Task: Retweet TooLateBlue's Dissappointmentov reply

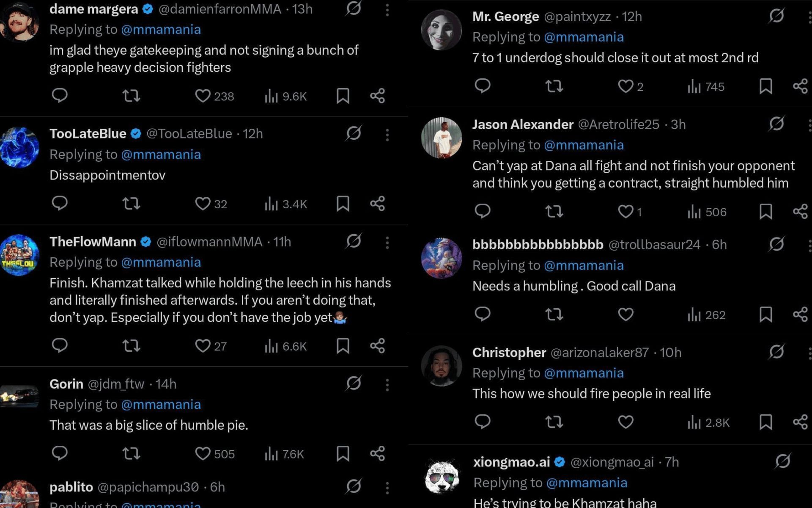Action: point(131,204)
